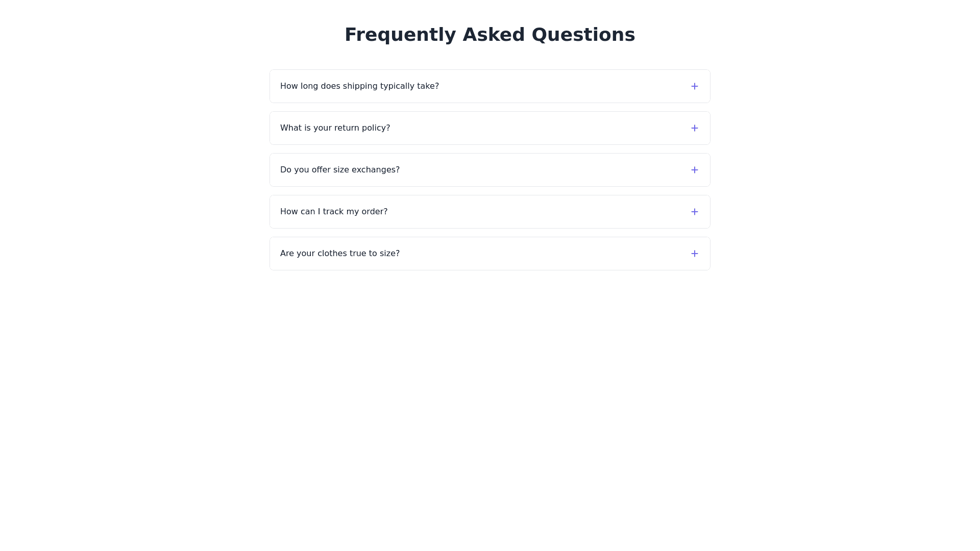The image size is (980, 551).
Task: Click empty middle area of the shipping row
Action: (561, 86)
